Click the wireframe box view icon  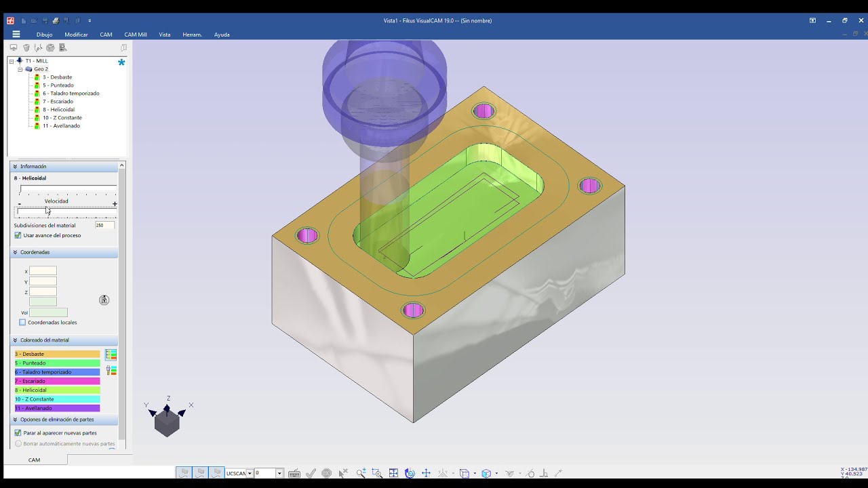coord(464,473)
